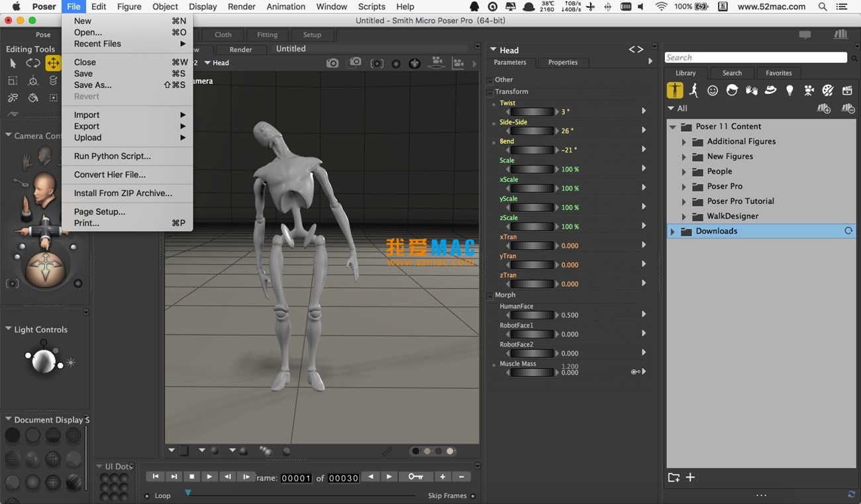Collapse the Light Controls panel

9,329
